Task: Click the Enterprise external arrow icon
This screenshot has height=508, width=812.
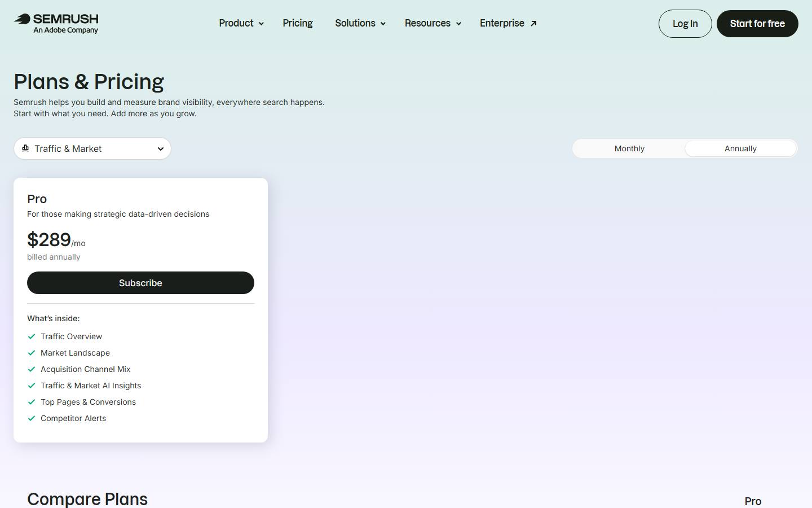Action: (533, 24)
